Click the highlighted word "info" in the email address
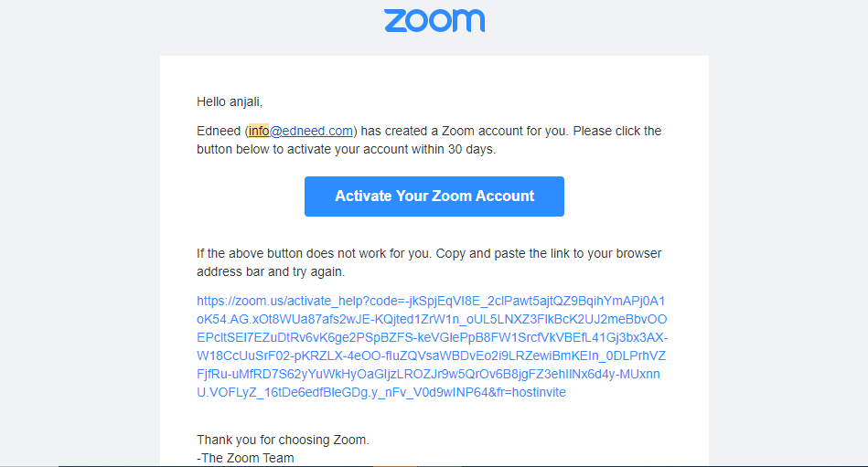 259,131
